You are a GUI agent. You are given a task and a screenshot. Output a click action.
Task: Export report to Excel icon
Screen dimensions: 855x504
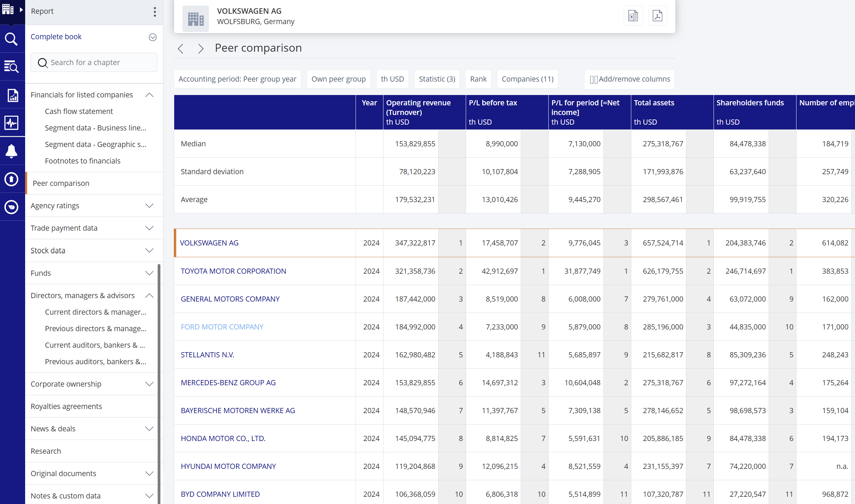(x=633, y=16)
